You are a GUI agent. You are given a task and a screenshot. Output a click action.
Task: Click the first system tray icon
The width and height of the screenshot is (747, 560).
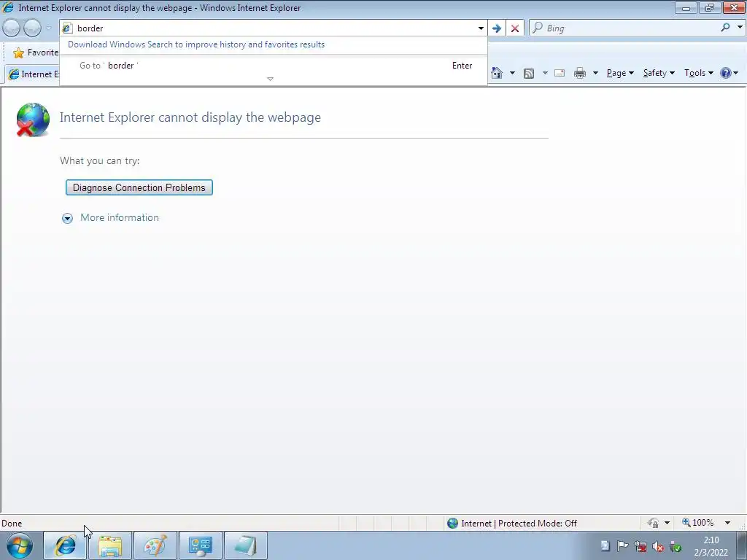point(605,545)
